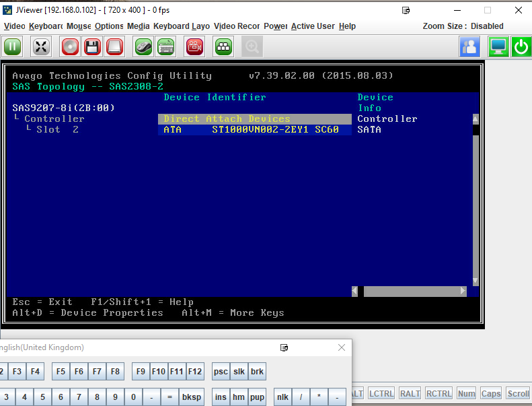The width and height of the screenshot is (532, 406).
Task: Select the Direct Attach Devices row
Action: (255, 119)
